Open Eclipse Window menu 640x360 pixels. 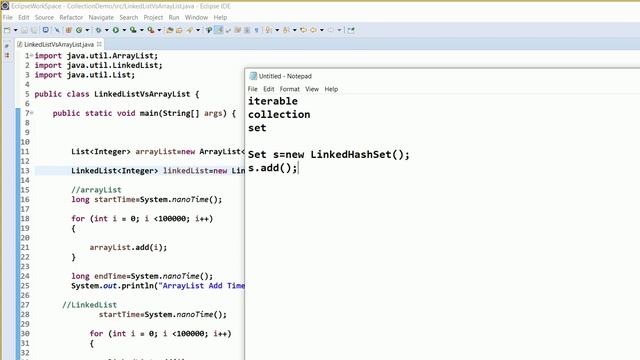coord(196,18)
